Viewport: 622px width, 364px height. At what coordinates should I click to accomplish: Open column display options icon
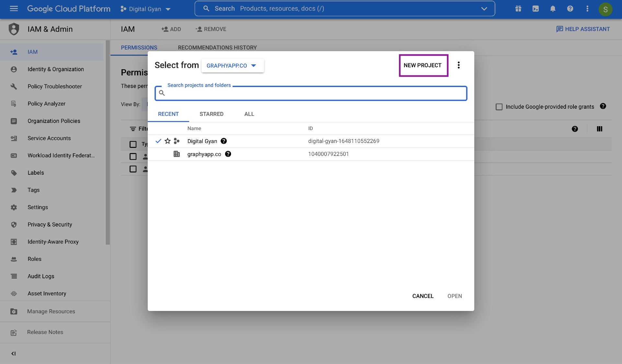click(599, 129)
